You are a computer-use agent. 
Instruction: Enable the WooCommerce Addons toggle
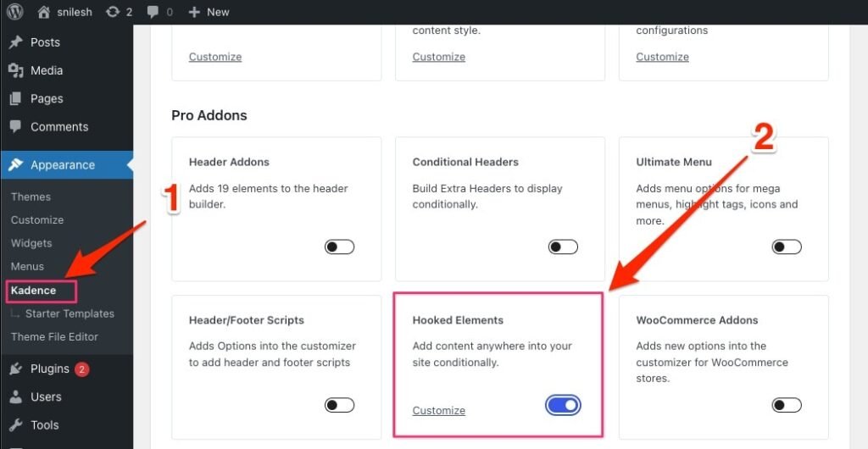pos(787,405)
